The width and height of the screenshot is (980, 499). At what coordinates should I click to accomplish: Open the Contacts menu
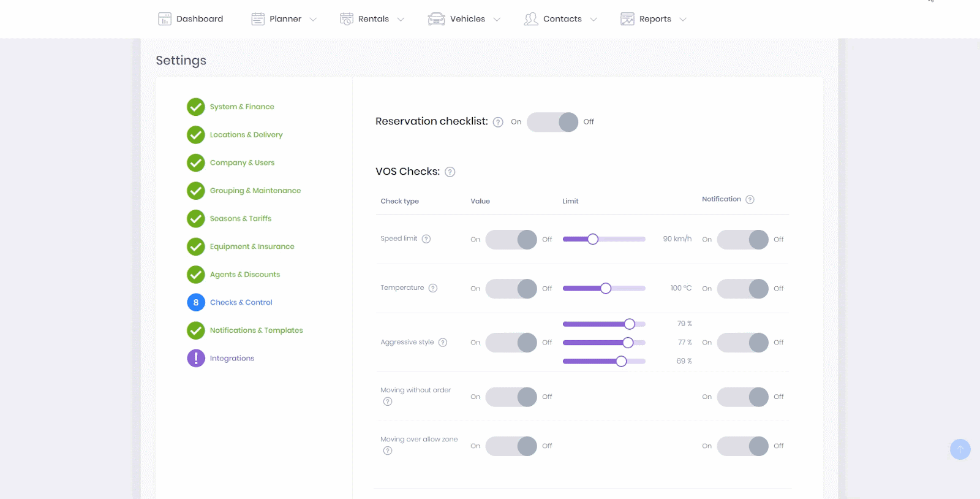tap(562, 19)
